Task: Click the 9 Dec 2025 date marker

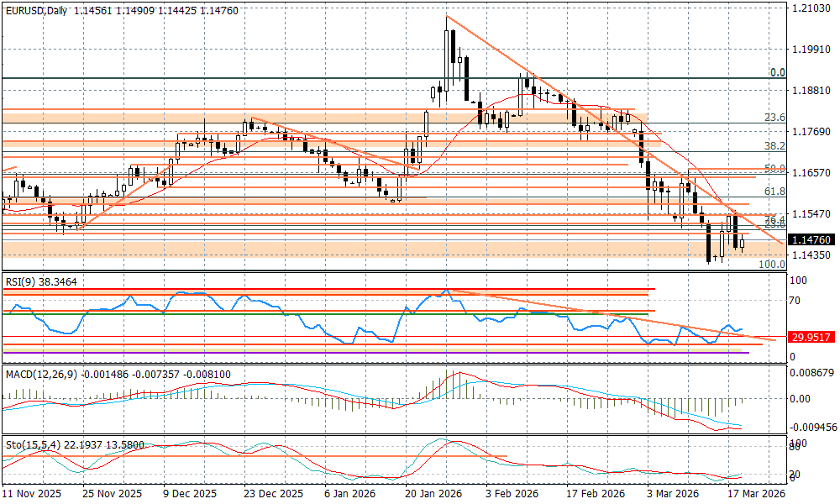Action: coord(190,494)
